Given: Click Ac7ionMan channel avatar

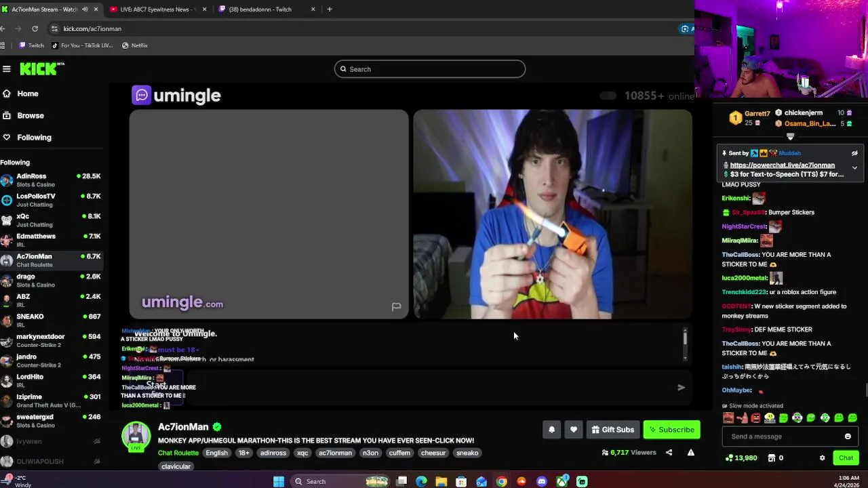Looking at the screenshot, I should point(136,436).
